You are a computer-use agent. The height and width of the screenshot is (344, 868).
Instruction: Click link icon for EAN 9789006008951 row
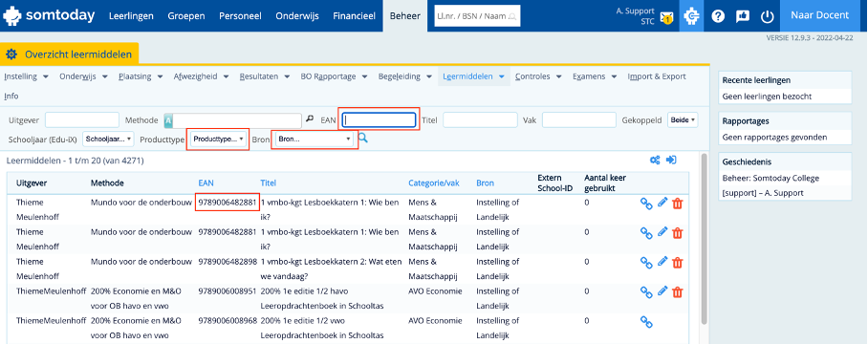coord(646,291)
